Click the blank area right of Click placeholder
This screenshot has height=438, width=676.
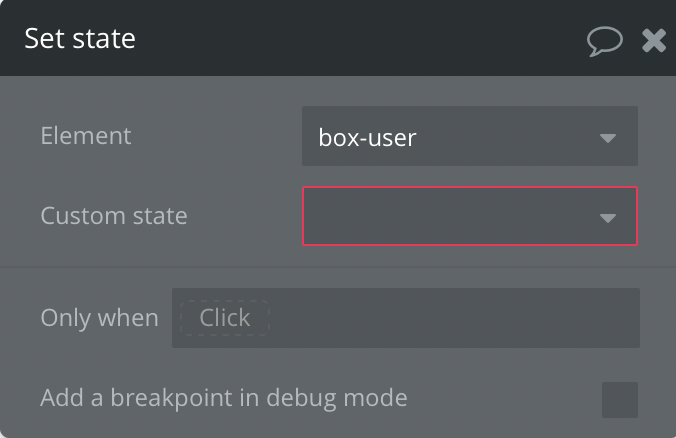coord(455,318)
